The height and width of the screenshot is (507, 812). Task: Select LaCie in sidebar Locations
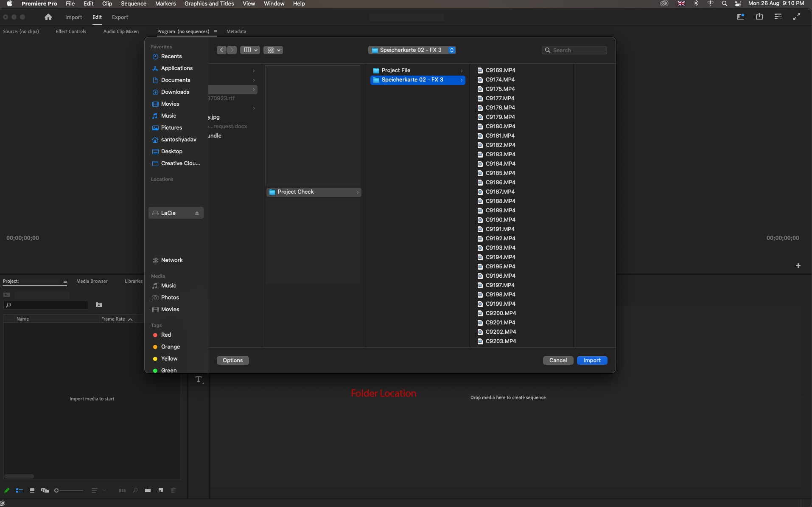pyautogui.click(x=176, y=213)
